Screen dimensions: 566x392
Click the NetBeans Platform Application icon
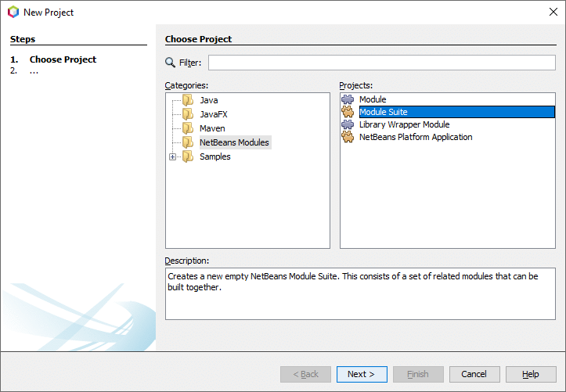(348, 137)
